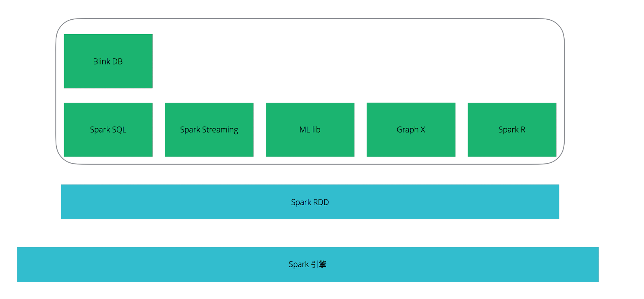Click the Spark R green box
Image resolution: width=644 pixels, height=299 pixels.
pos(512,129)
